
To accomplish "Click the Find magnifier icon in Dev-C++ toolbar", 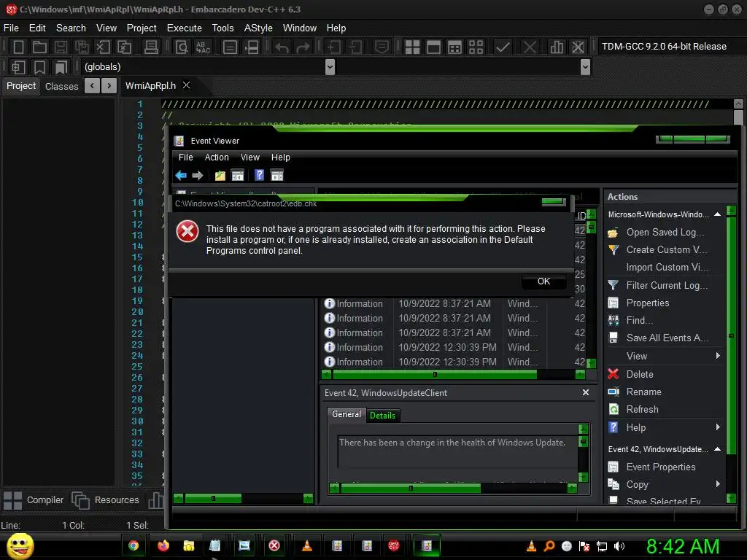I will (182, 47).
